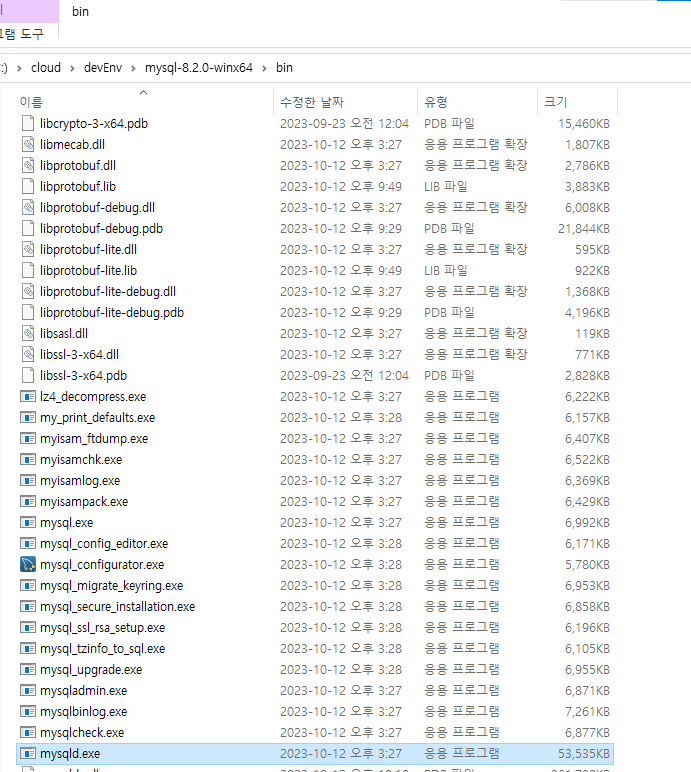The width and height of the screenshot is (691, 772).
Task: Click the libprotobuf-lite-debug.dll file icon
Action: tap(28, 291)
